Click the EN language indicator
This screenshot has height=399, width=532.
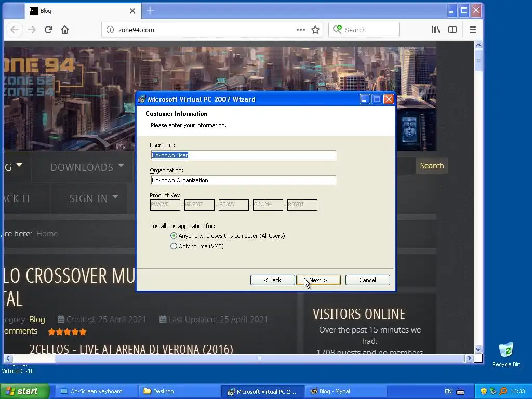click(448, 391)
